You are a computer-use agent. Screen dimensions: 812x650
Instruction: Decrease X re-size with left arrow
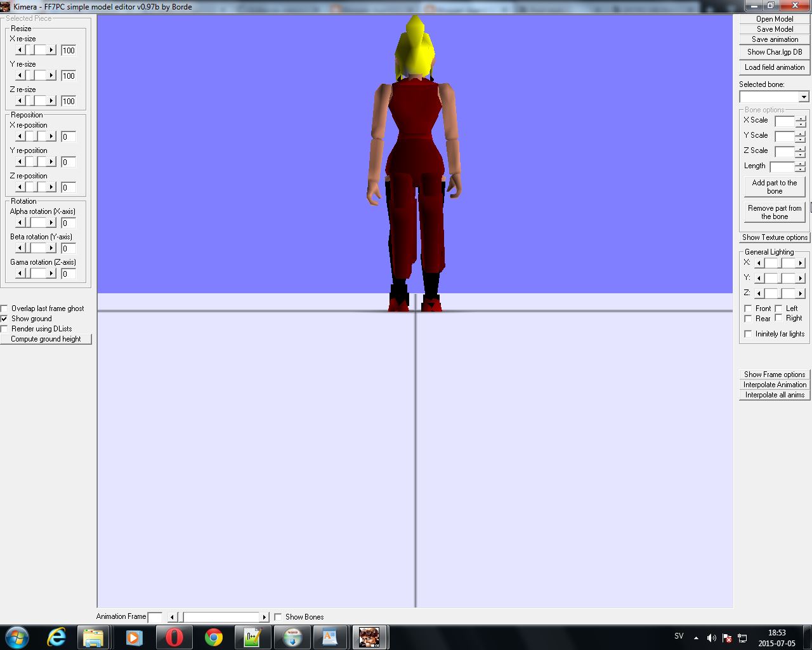click(19, 50)
